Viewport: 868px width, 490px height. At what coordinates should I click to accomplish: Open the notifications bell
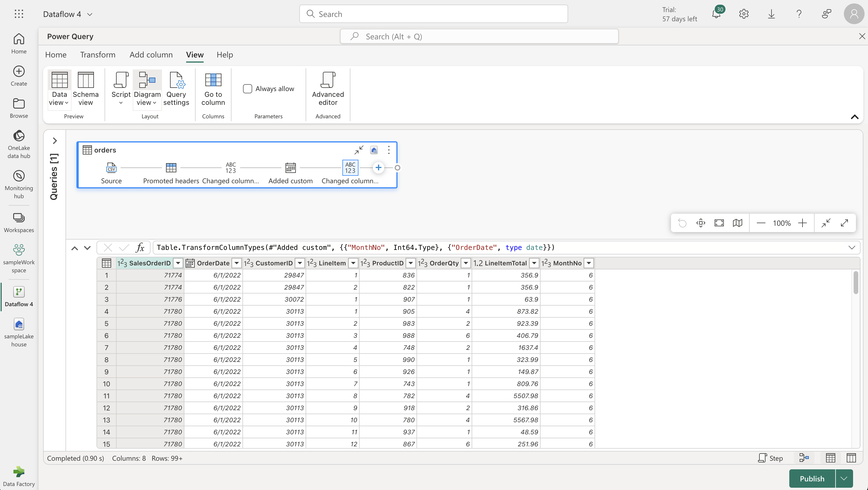click(x=716, y=14)
